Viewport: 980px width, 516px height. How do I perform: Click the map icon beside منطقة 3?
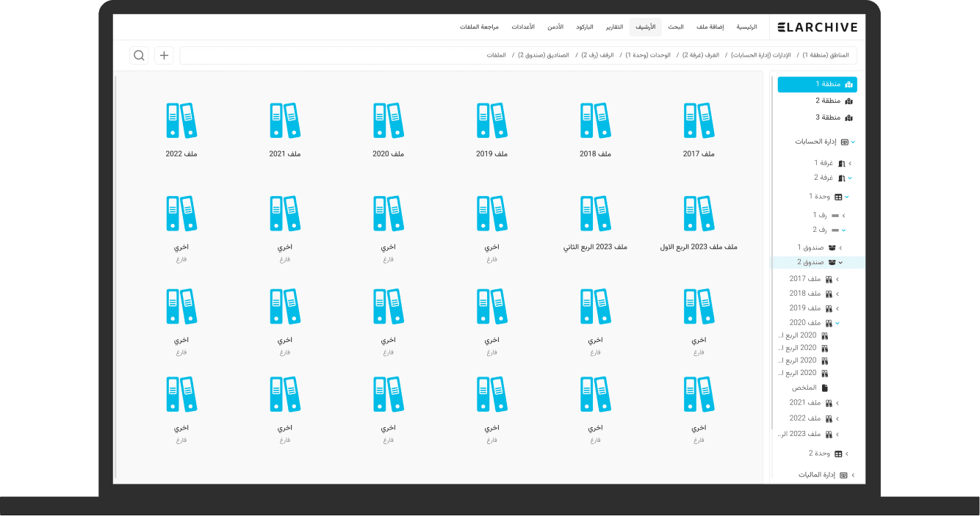click(x=849, y=117)
